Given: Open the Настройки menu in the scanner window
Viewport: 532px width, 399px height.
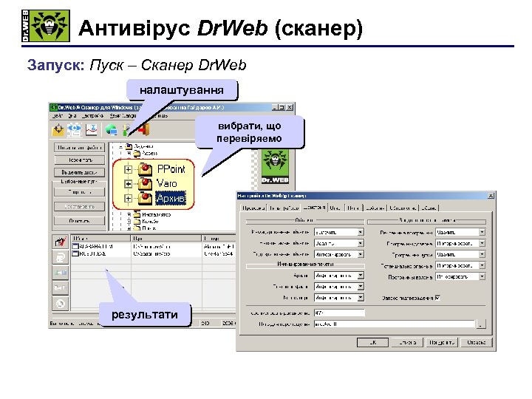Looking at the screenshot, I should pyautogui.click(x=92, y=116).
